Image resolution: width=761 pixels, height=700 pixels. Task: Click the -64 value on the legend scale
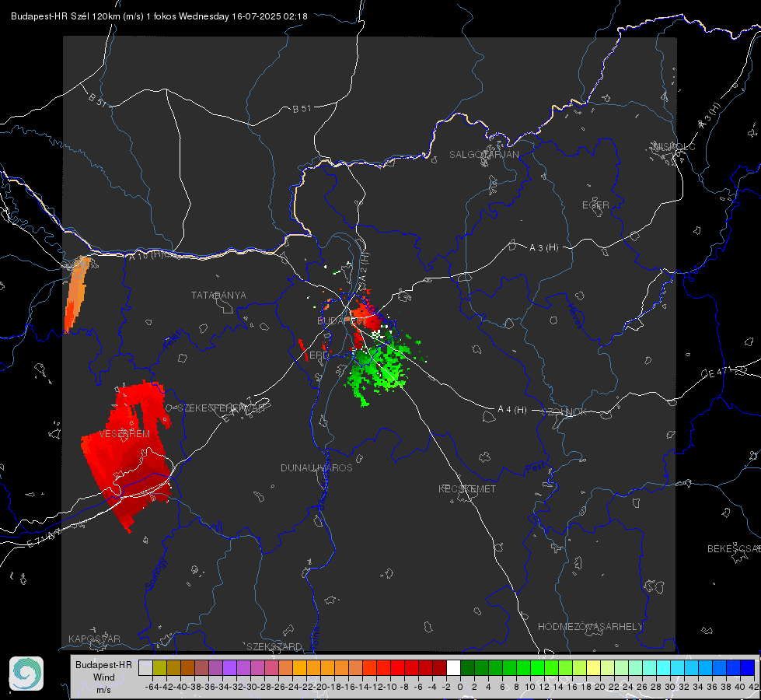[152, 687]
